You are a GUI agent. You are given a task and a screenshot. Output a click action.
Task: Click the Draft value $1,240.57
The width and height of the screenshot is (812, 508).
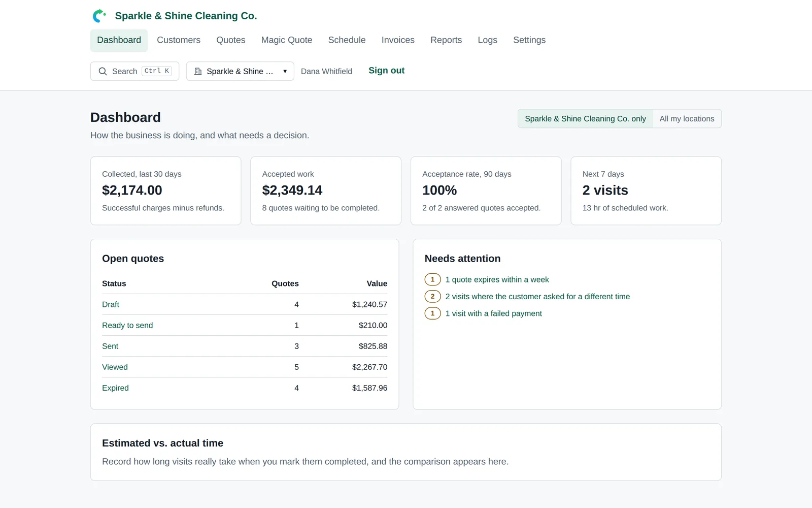[369, 304]
